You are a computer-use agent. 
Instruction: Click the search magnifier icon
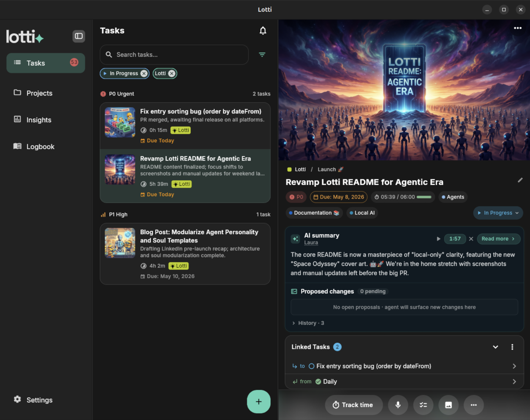click(x=109, y=55)
